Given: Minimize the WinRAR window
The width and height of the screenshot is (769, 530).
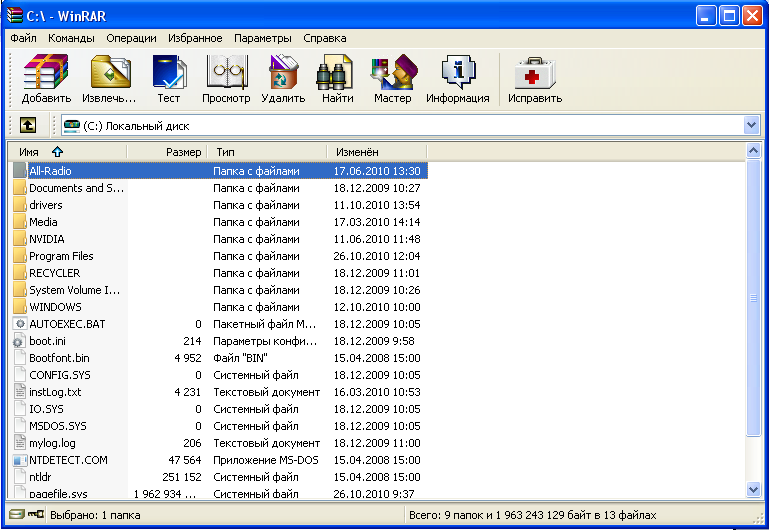Looking at the screenshot, I should 705,16.
